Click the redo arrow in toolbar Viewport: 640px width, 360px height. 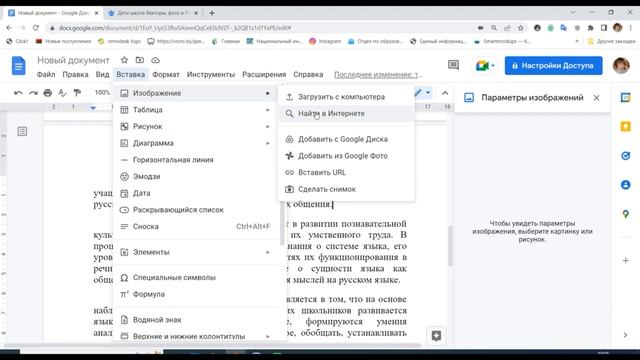(33, 93)
